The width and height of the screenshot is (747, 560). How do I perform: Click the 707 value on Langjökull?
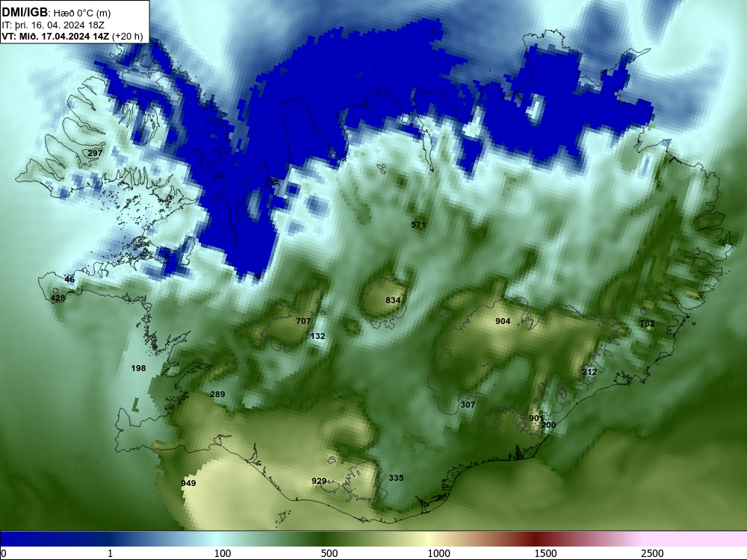click(303, 321)
